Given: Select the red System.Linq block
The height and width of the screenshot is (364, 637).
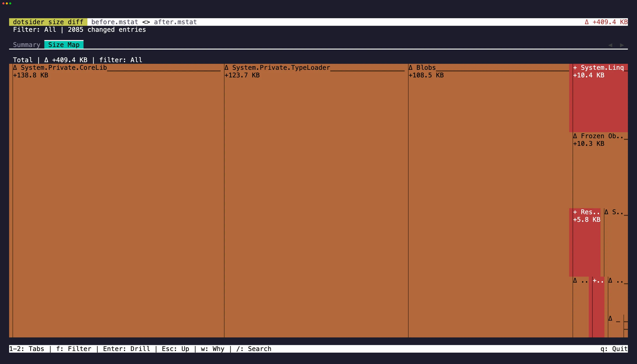Looking at the screenshot, I should 599,98.
